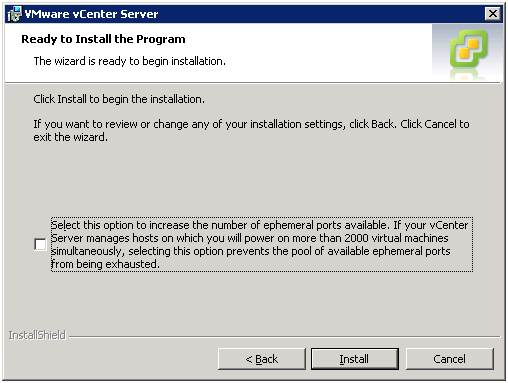Cancel the installation wizard
Image resolution: width=508 pixels, height=383 pixels.
pos(449,359)
